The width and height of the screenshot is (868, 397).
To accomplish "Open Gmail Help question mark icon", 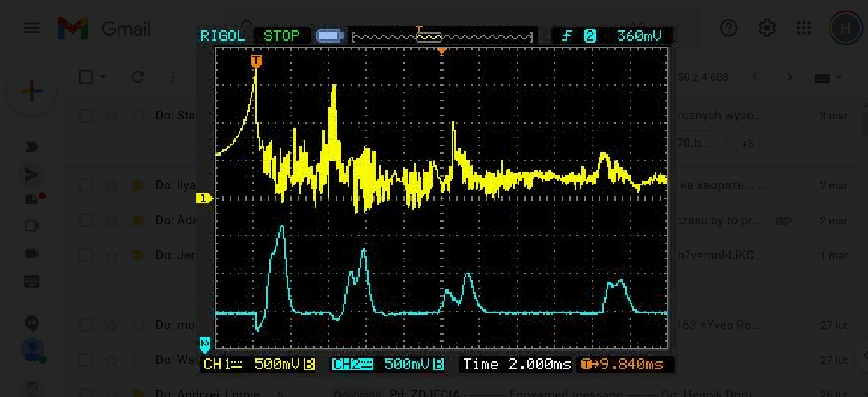I will tap(728, 29).
